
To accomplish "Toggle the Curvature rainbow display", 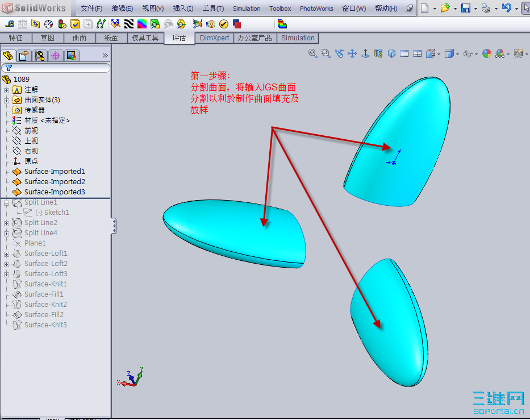I will tap(142, 24).
